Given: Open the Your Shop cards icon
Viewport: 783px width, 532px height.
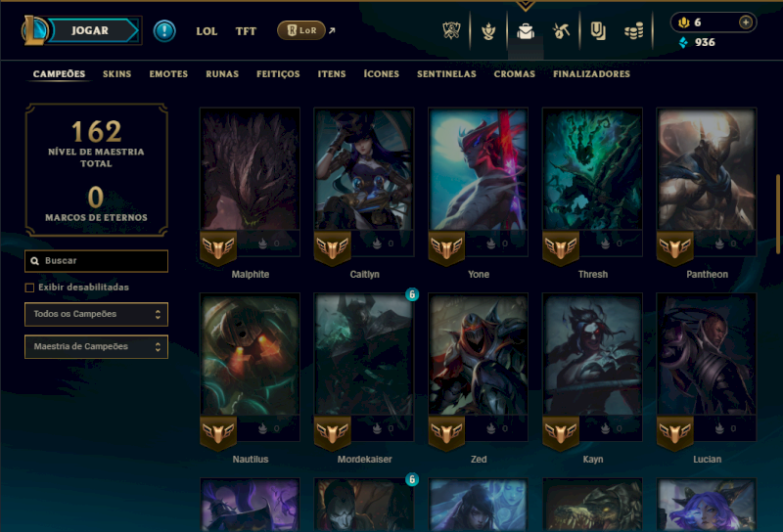Looking at the screenshot, I should [x=598, y=31].
